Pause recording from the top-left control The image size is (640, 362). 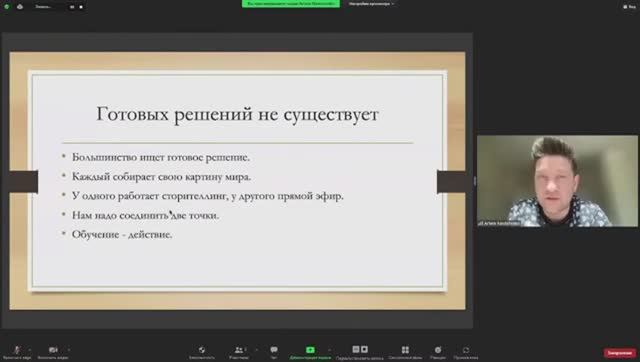(x=72, y=7)
